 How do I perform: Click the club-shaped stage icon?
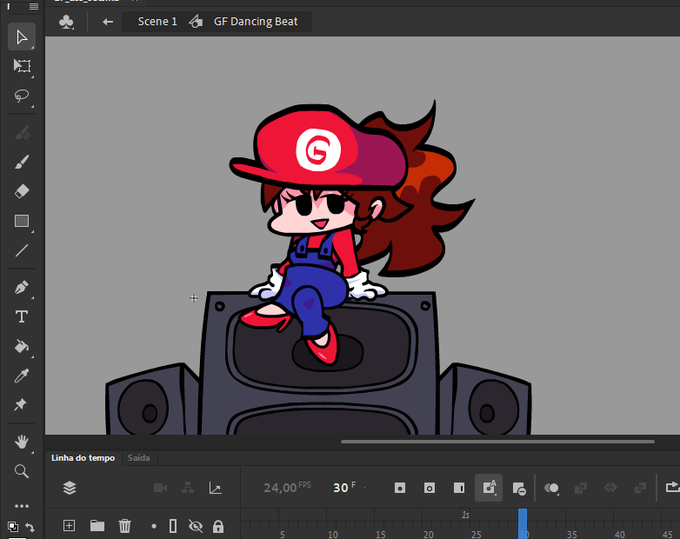[x=66, y=22]
